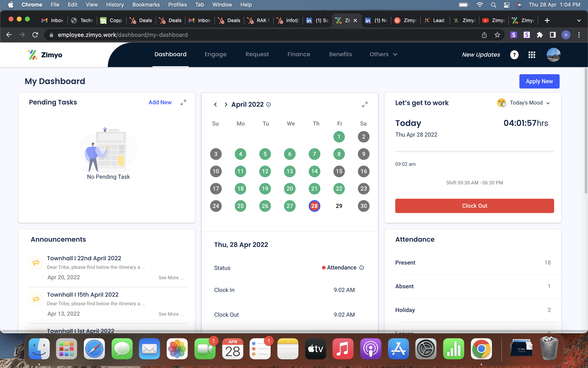588x368 pixels.
Task: Open the History menu in menu bar
Action: (x=115, y=5)
